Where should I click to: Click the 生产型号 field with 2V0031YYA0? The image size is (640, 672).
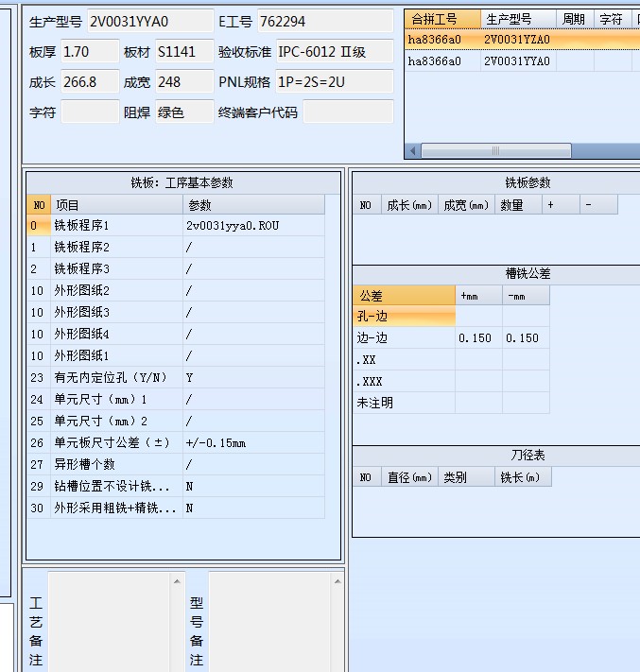coord(150,22)
